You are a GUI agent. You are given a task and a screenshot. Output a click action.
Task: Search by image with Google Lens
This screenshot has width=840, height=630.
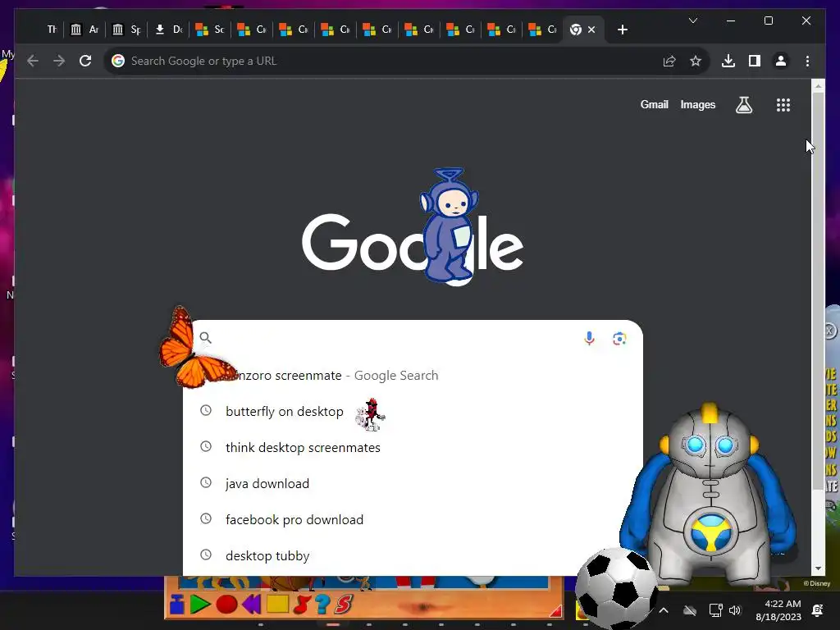(x=619, y=339)
